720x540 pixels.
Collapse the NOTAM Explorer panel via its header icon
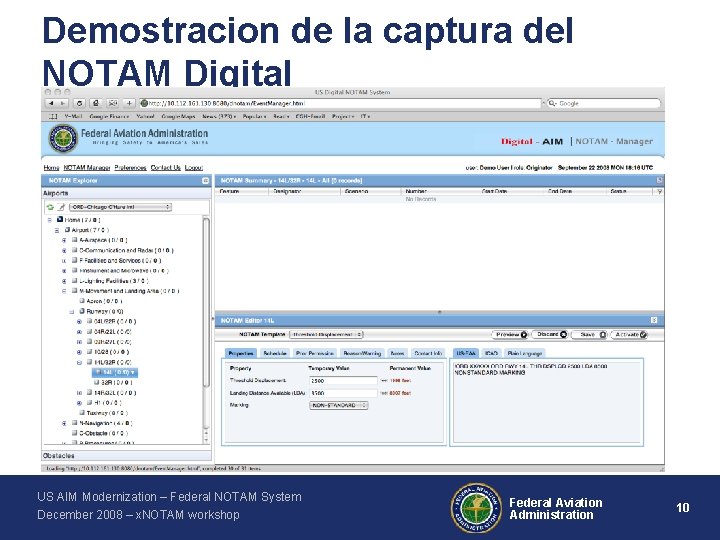click(x=205, y=181)
